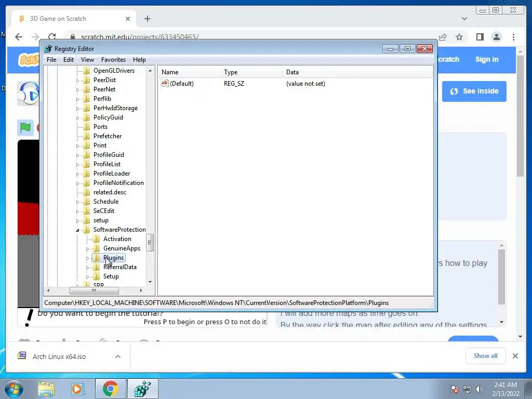Open the Arch Linux x64.iso download options chevron

118,356
